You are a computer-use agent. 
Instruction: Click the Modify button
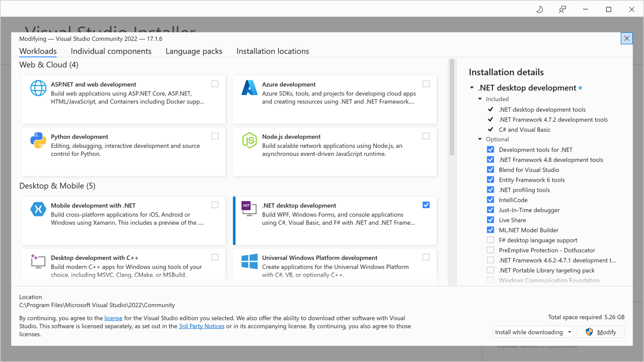click(x=601, y=332)
